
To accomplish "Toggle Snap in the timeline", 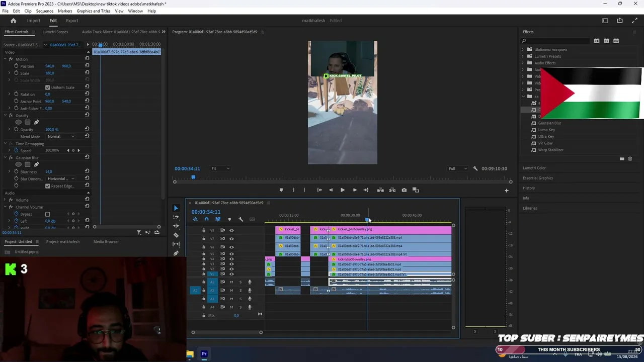I will [x=206, y=219].
